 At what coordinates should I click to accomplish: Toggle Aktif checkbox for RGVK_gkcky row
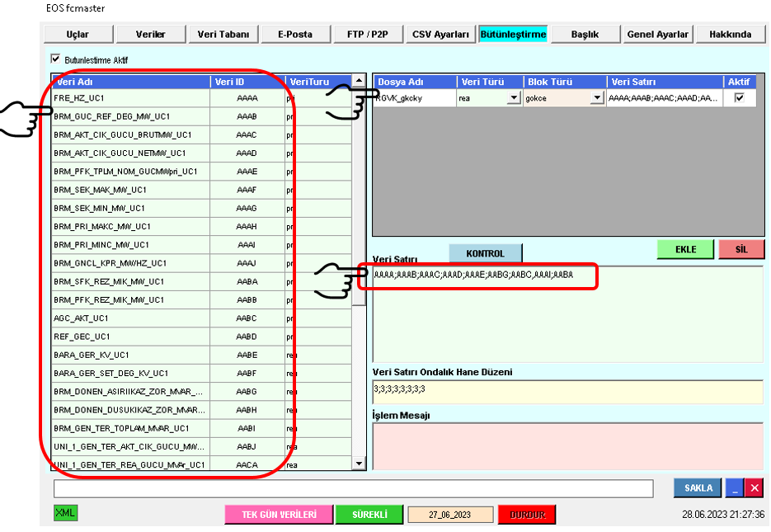pyautogui.click(x=739, y=98)
